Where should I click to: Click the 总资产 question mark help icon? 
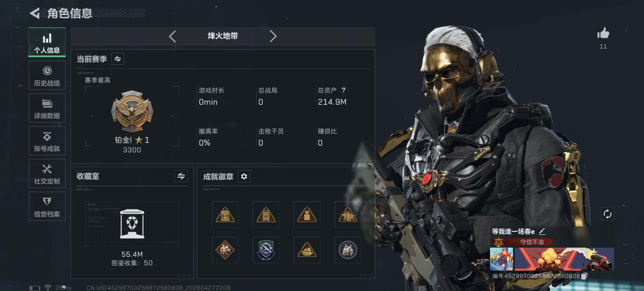pos(344,90)
